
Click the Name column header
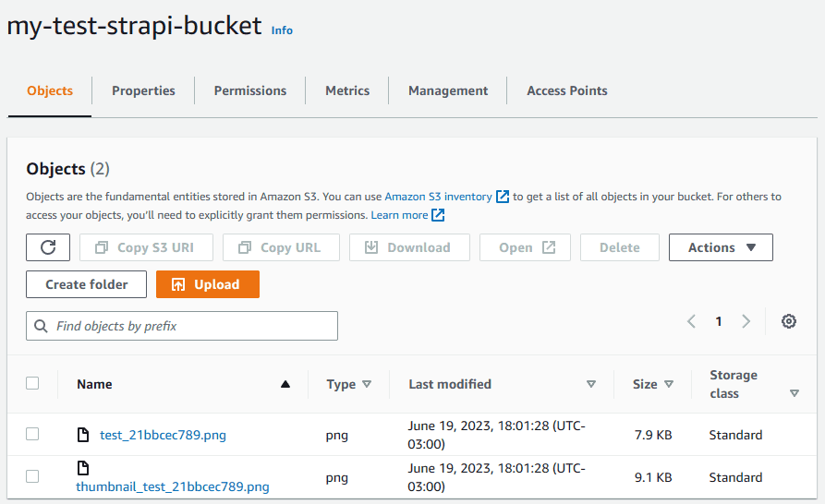pos(94,384)
